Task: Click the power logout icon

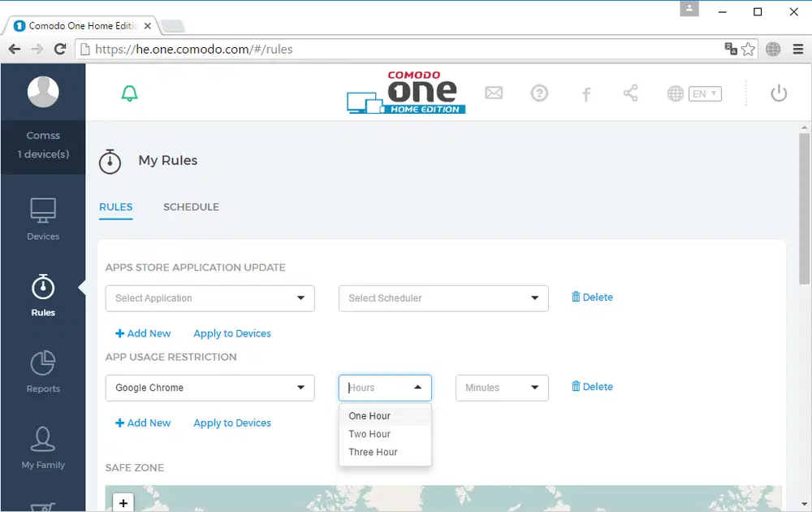Action: coord(779,93)
